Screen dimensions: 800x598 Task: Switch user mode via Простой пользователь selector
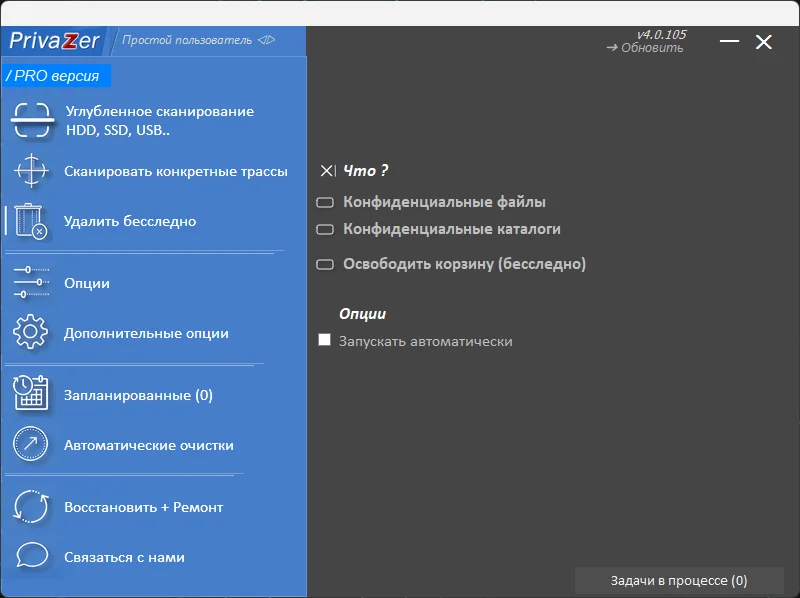click(198, 41)
